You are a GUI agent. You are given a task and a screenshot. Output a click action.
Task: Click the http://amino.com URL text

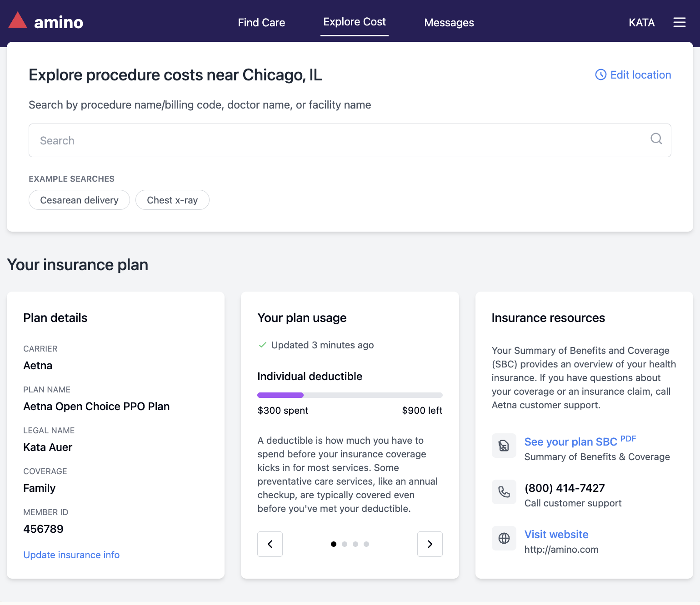[561, 550]
